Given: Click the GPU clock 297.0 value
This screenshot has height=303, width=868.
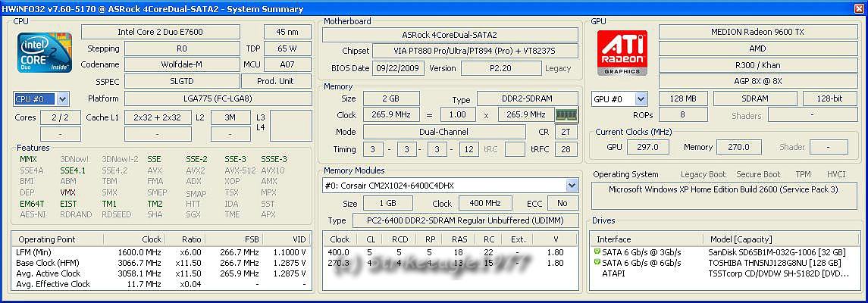Looking at the screenshot, I should point(647,147).
